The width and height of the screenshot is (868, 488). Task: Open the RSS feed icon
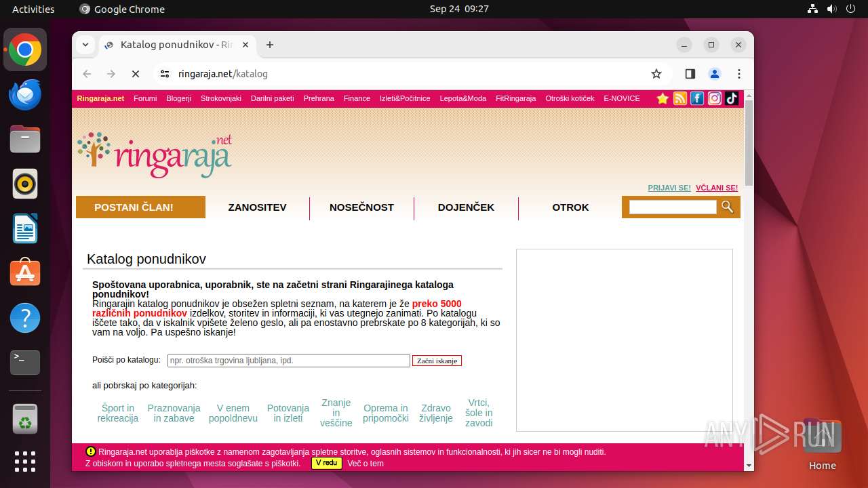click(x=680, y=98)
